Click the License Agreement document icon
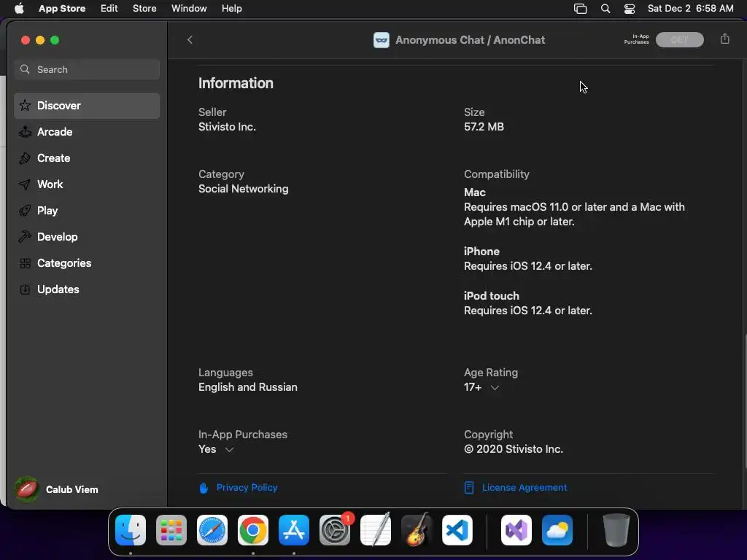747x560 pixels. (469, 488)
